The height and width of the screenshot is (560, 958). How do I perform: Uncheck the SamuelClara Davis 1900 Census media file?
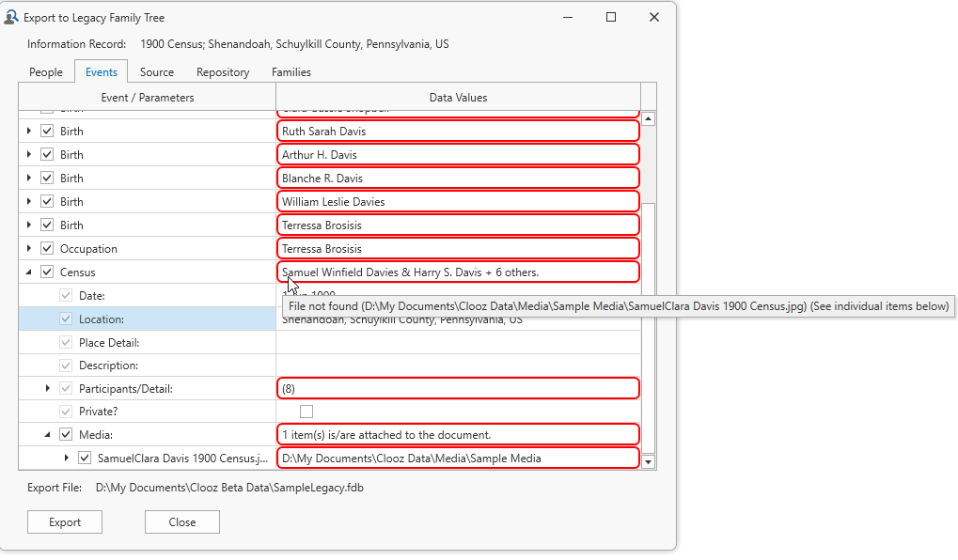pyautogui.click(x=85, y=459)
